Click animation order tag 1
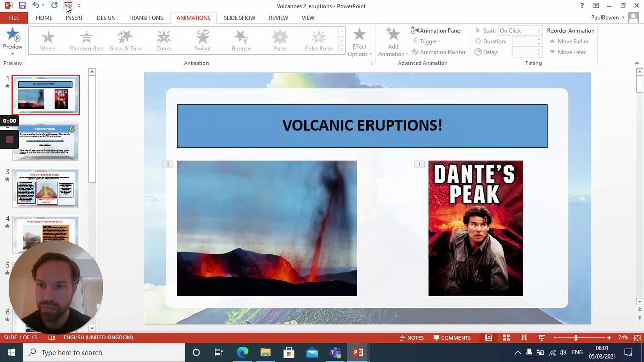The width and height of the screenshot is (644, 362). point(419,164)
